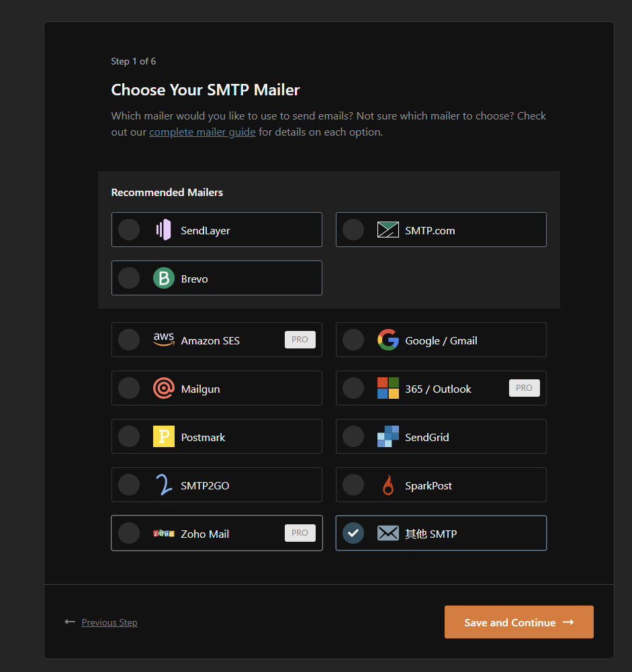Click the SparkPost flame icon

pyautogui.click(x=388, y=485)
